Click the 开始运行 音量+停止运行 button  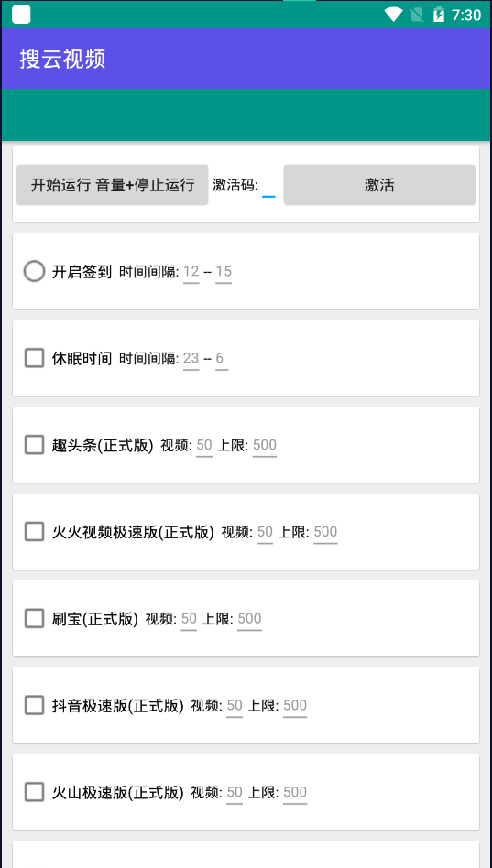[x=113, y=185]
